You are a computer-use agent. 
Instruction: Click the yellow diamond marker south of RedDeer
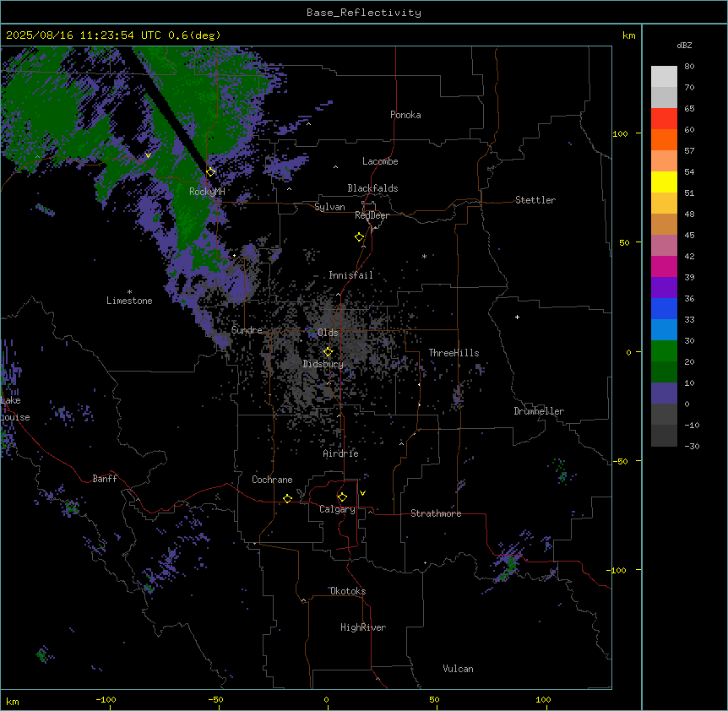coord(360,236)
